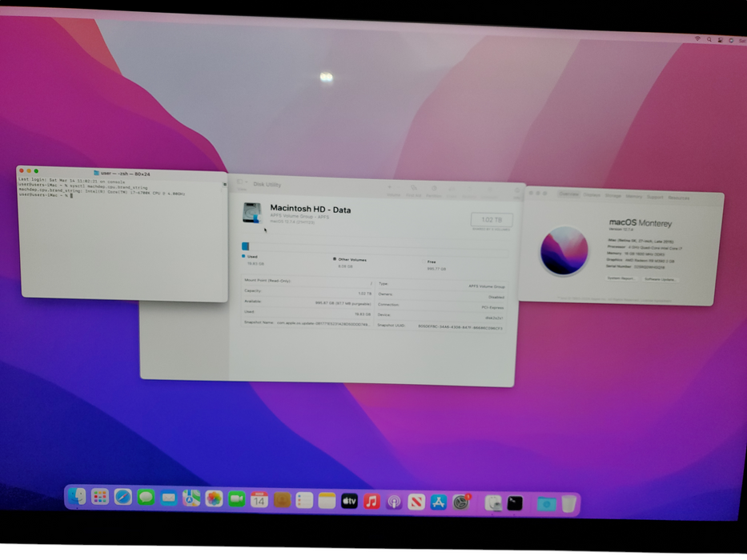747x560 pixels.
Task: Open the Downloads folder in the Dock
Action: (546, 504)
